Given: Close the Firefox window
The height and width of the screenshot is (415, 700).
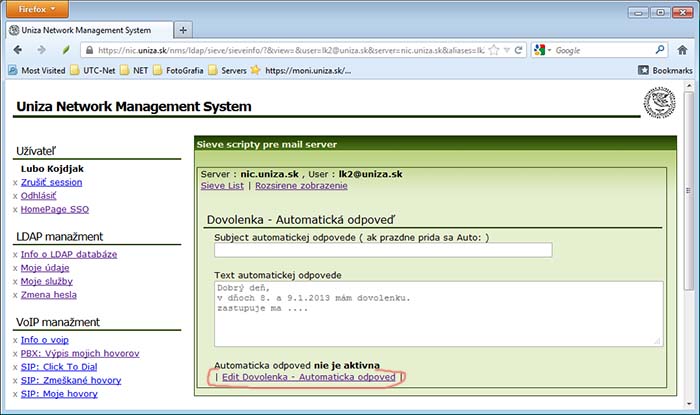Looking at the screenshot, I should [683, 12].
